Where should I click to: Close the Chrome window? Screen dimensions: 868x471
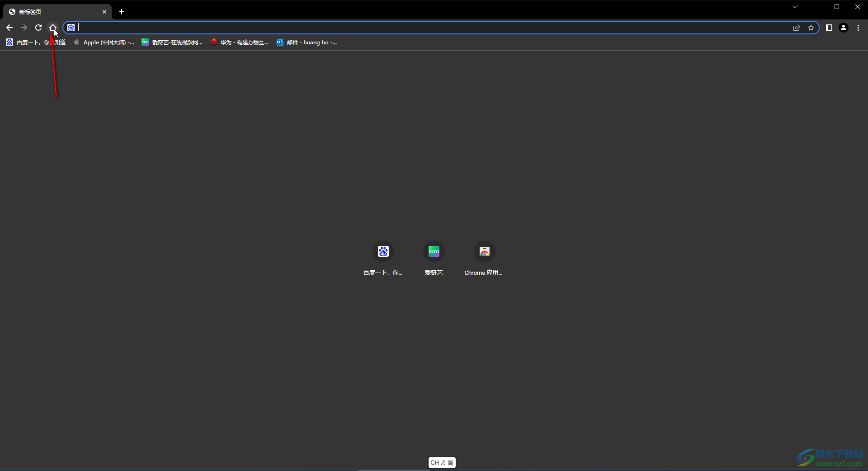click(x=858, y=7)
